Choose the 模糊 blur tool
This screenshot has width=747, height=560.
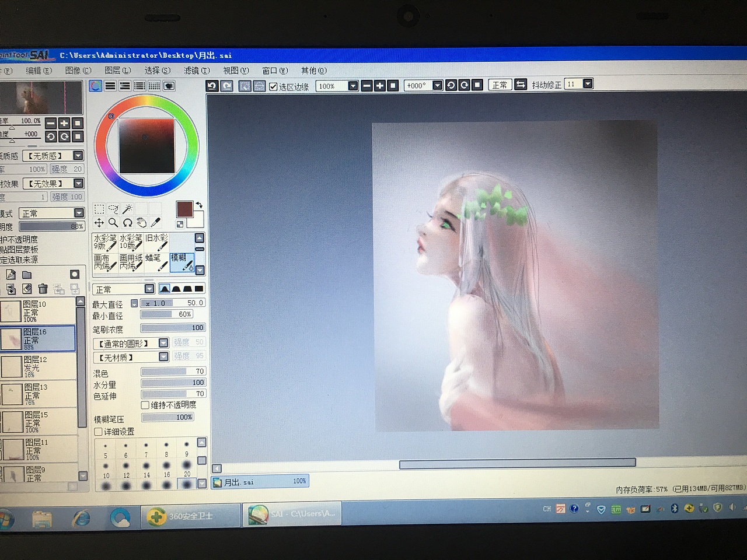pos(181,262)
